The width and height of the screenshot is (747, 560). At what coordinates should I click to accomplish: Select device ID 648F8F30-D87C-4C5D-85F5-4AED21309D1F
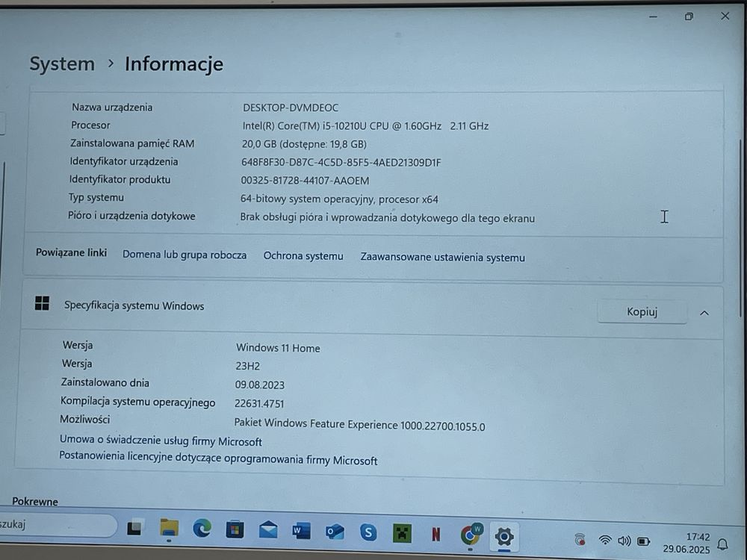coord(341,162)
